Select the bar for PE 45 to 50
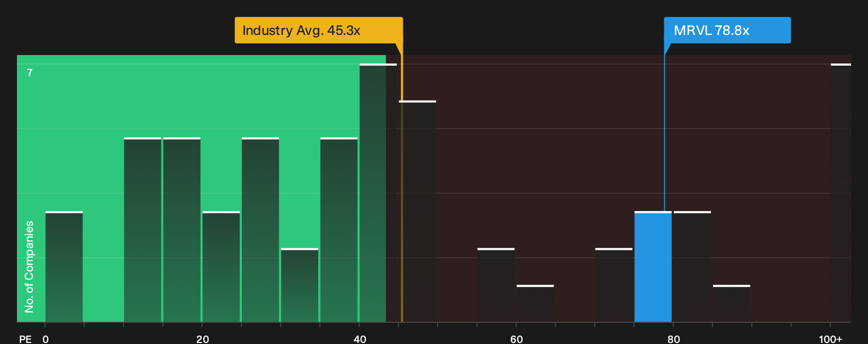This screenshot has width=868, height=344. [418, 212]
